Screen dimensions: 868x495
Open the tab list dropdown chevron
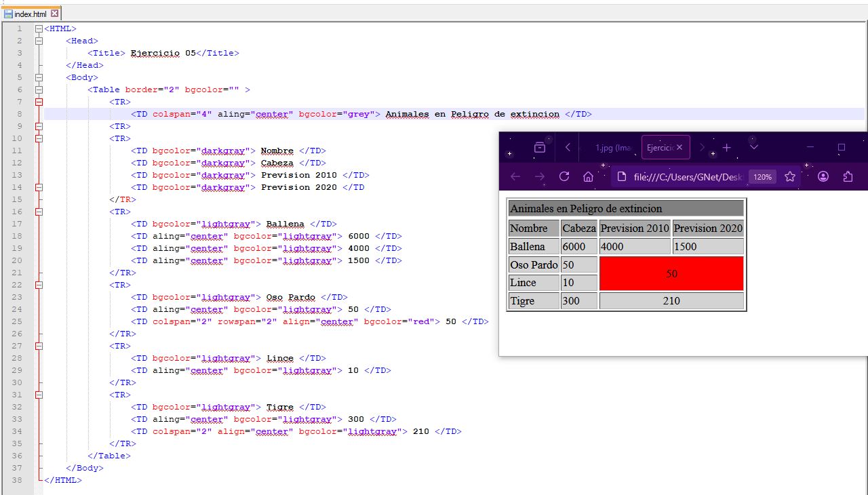coord(753,148)
